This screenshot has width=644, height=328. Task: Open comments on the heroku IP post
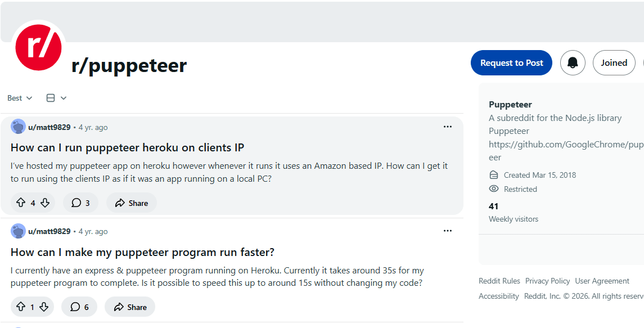pos(80,203)
